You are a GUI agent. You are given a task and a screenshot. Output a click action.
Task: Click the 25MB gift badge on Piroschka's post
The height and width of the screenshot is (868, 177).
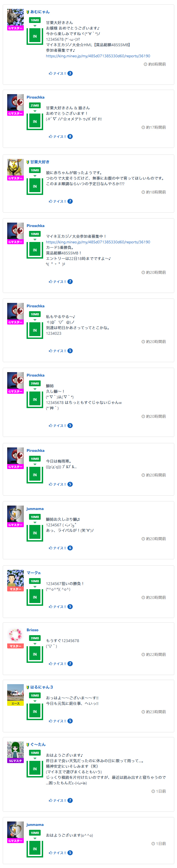coord(35,105)
